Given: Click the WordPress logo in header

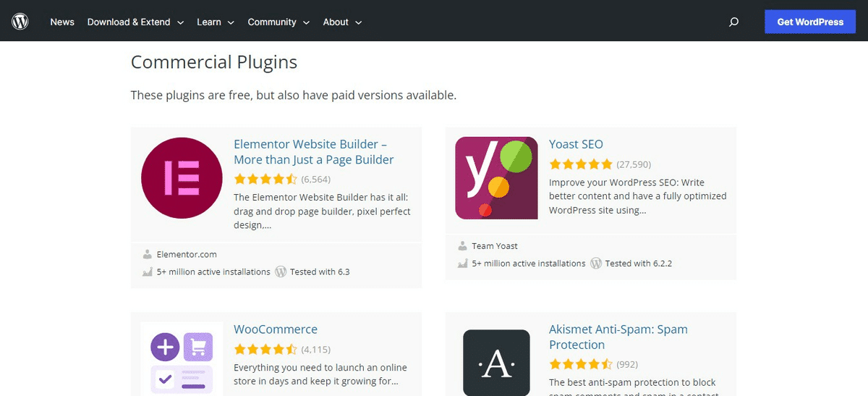Looking at the screenshot, I should [20, 22].
